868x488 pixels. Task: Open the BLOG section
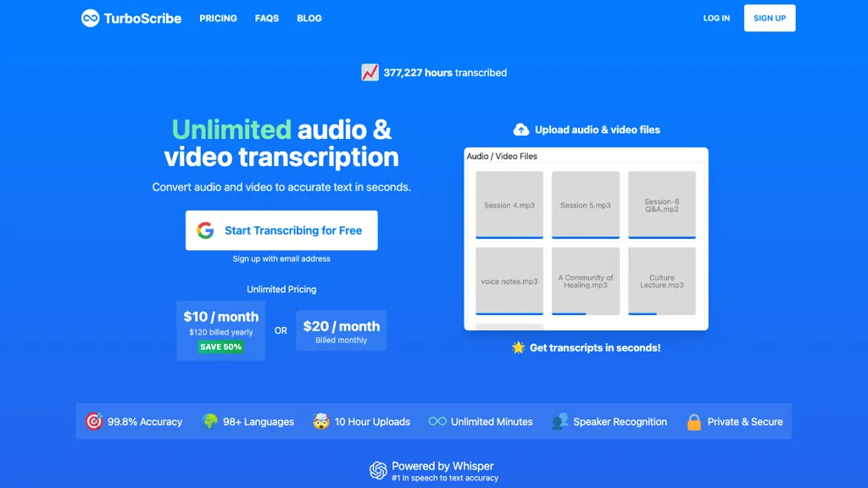[x=309, y=18]
